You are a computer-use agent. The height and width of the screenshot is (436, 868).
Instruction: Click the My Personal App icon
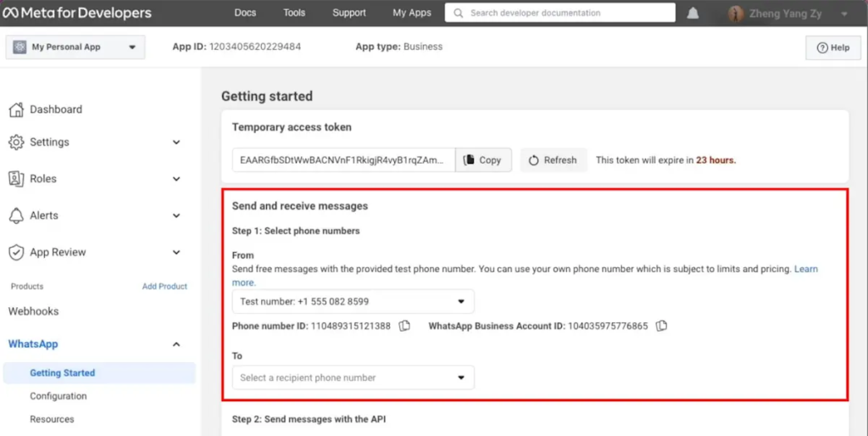[x=20, y=48]
